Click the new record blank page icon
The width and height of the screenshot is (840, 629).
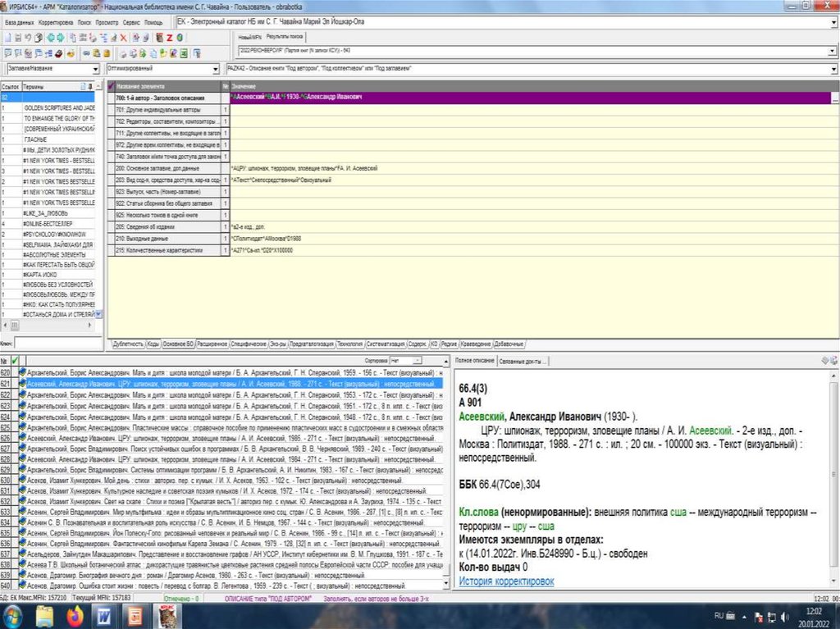(8, 38)
